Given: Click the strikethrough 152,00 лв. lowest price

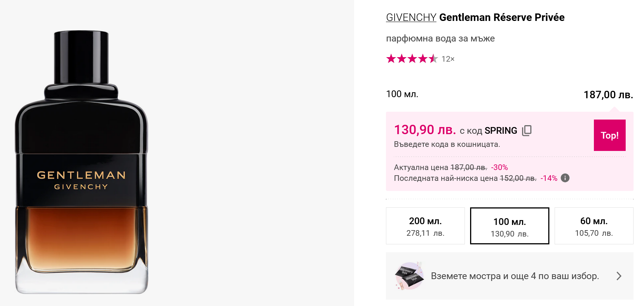Looking at the screenshot, I should coord(518,178).
